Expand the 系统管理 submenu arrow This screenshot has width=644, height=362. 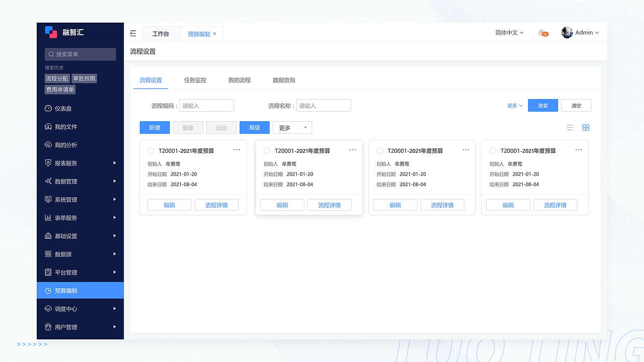115,200
